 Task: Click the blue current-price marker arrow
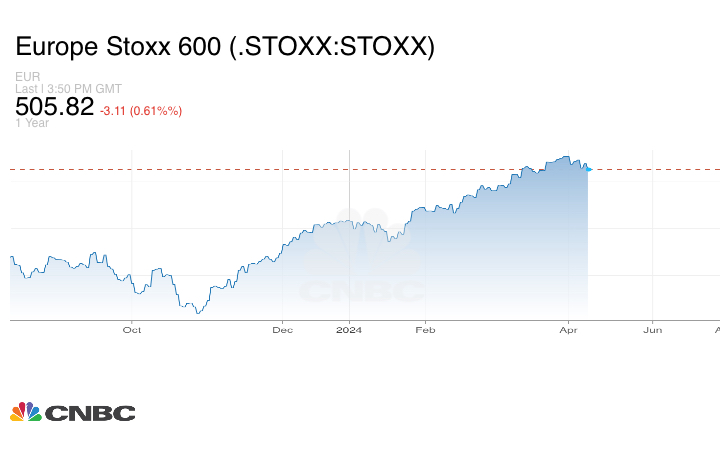(589, 169)
